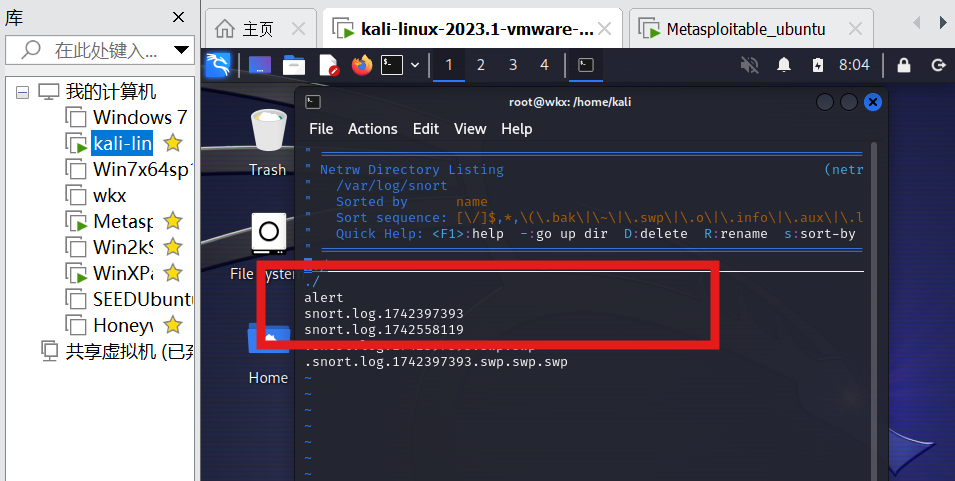Image resolution: width=955 pixels, height=481 pixels.
Task: Collapse the 我的计算机 tree node
Action: pyautogui.click(x=23, y=93)
